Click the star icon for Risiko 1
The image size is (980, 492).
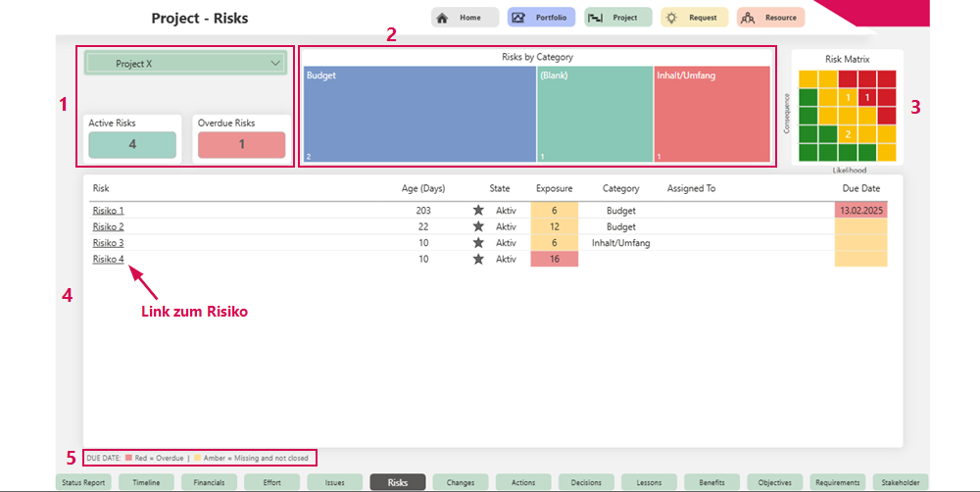(478, 210)
